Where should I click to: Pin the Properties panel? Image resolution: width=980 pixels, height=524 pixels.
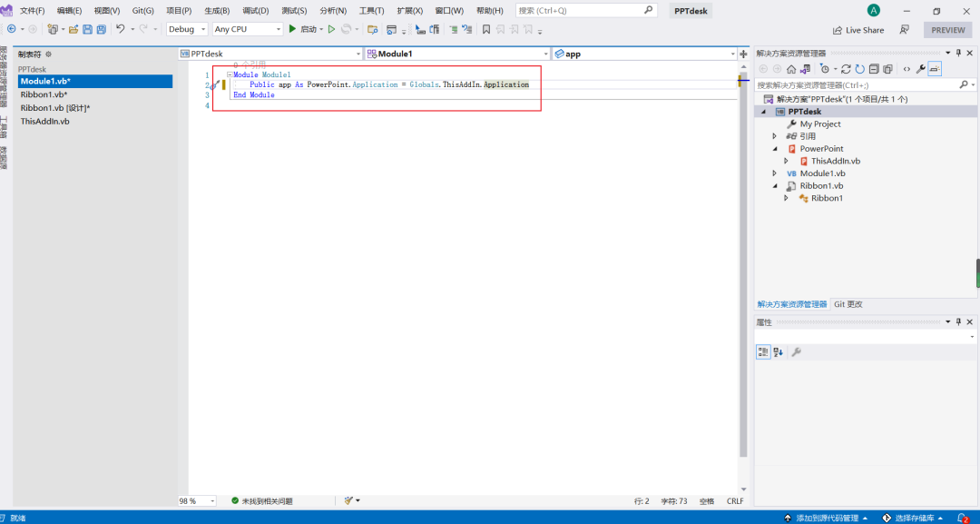coord(959,322)
